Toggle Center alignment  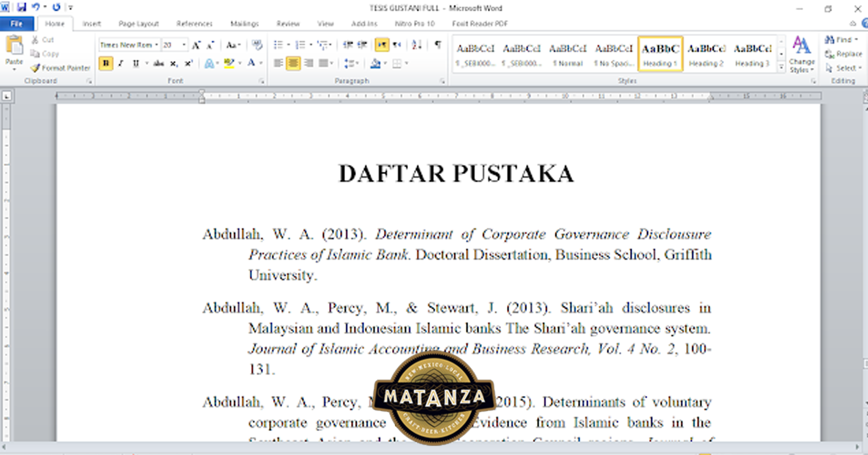pos(293,63)
